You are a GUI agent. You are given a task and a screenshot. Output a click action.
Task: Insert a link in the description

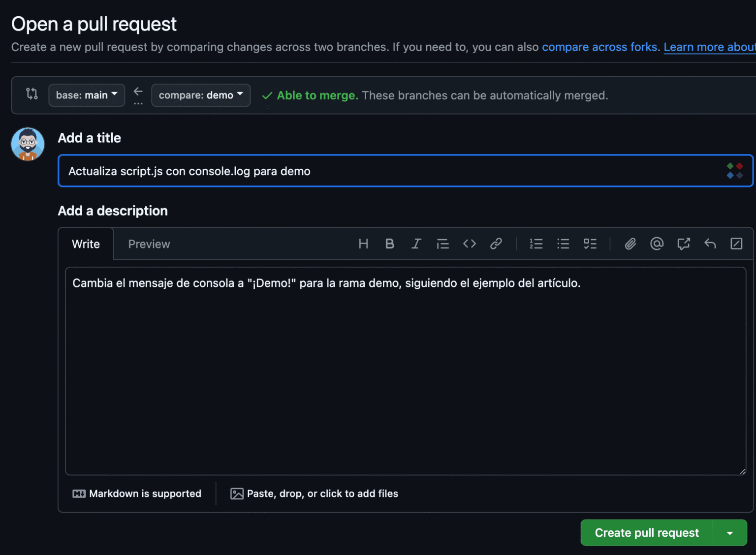(496, 244)
